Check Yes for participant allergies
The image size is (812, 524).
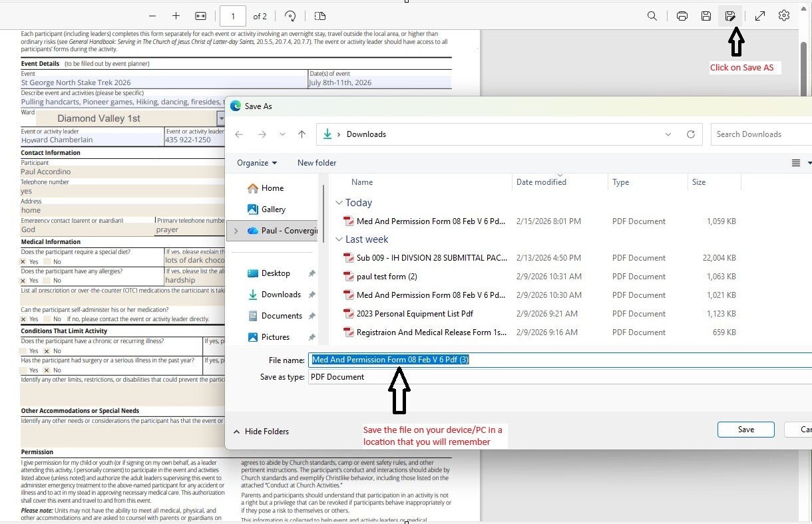click(x=23, y=281)
